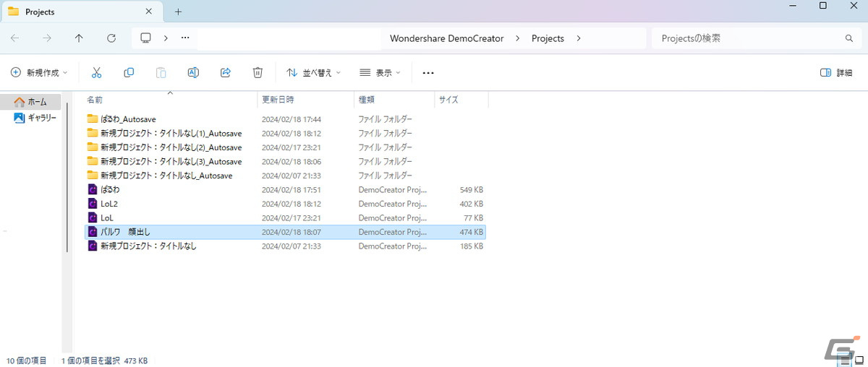The width and height of the screenshot is (868, 367).
Task: Open the 表示 view dropdown
Action: pos(380,73)
